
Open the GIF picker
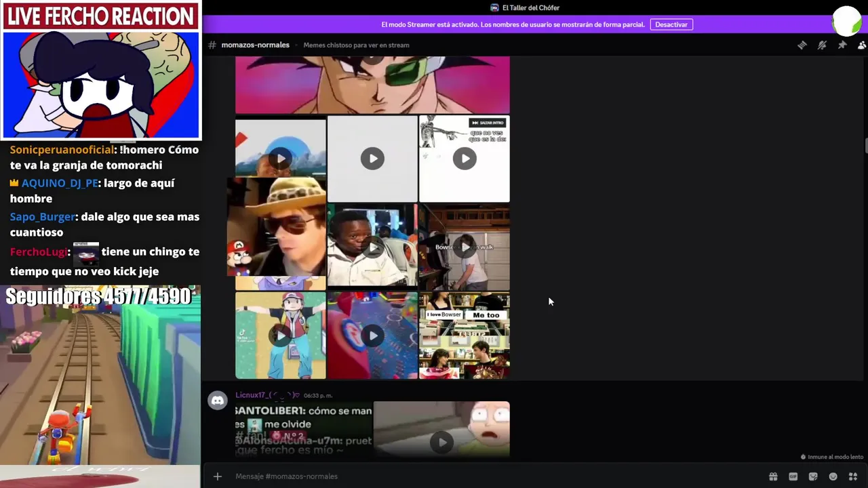tap(793, 476)
